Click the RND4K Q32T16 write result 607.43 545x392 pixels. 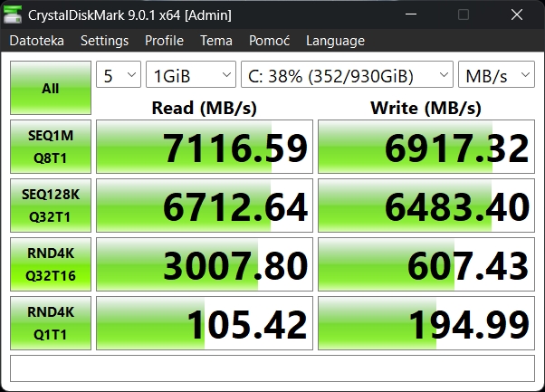click(426, 264)
